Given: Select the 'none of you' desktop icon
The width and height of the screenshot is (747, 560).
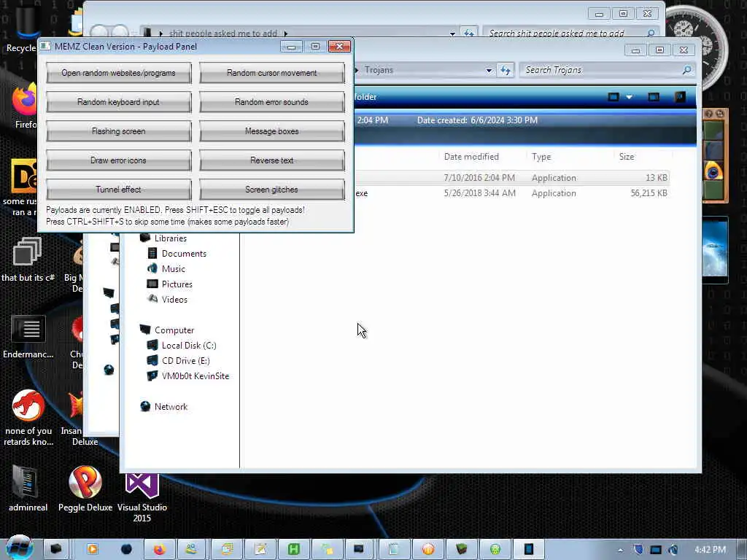Looking at the screenshot, I should (28, 418).
